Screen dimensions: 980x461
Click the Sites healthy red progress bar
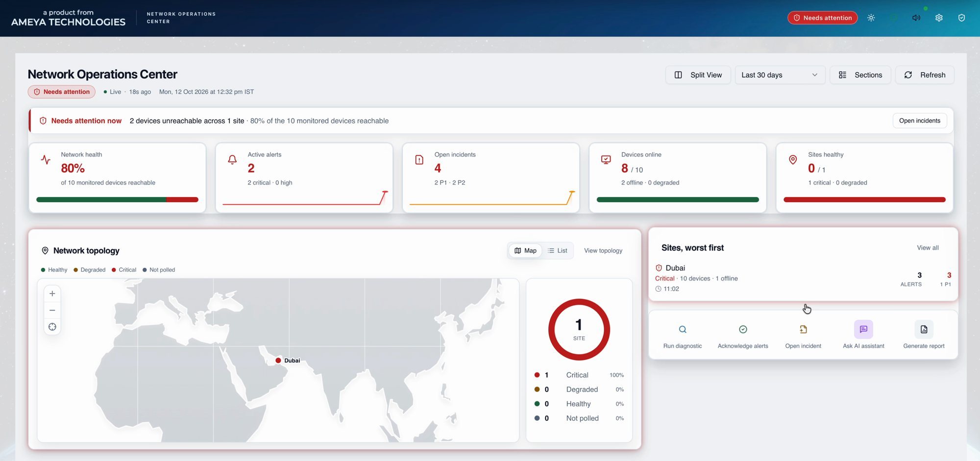[864, 200]
